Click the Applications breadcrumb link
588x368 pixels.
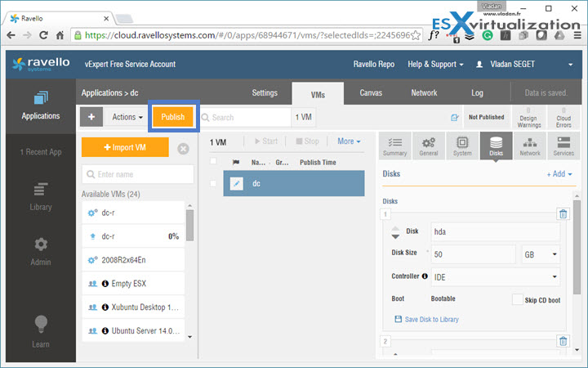pyautogui.click(x=101, y=92)
